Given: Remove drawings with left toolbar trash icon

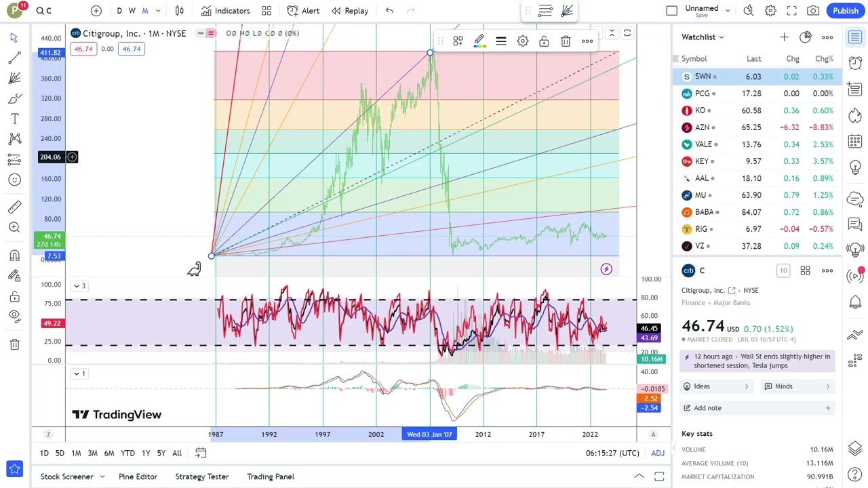Looking at the screenshot, I should [x=14, y=344].
